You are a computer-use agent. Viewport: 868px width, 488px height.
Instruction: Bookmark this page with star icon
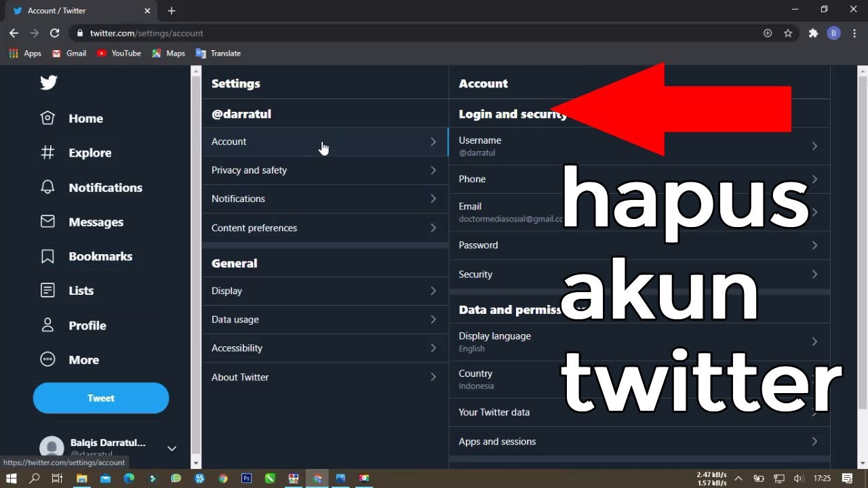[x=788, y=33]
